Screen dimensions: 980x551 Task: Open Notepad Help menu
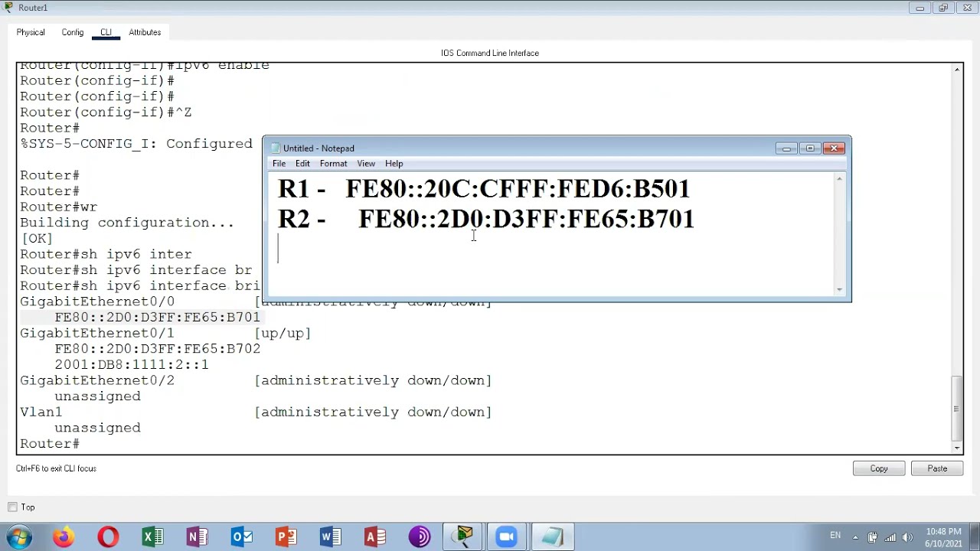click(394, 163)
